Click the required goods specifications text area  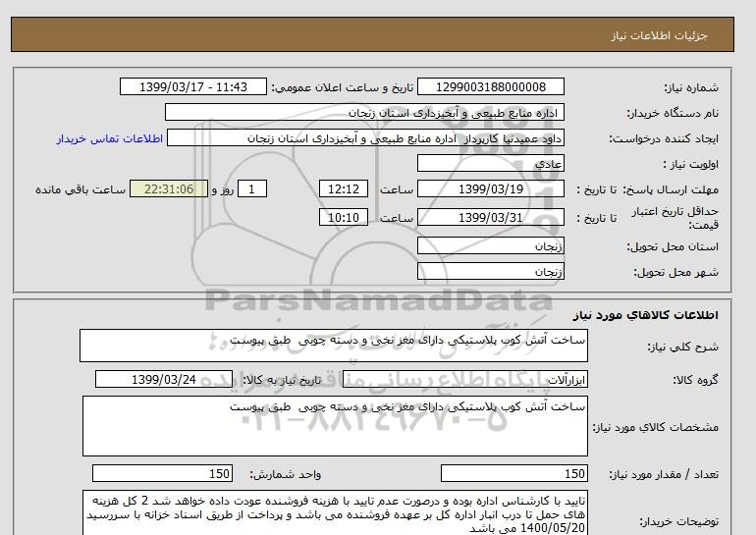[335, 426]
